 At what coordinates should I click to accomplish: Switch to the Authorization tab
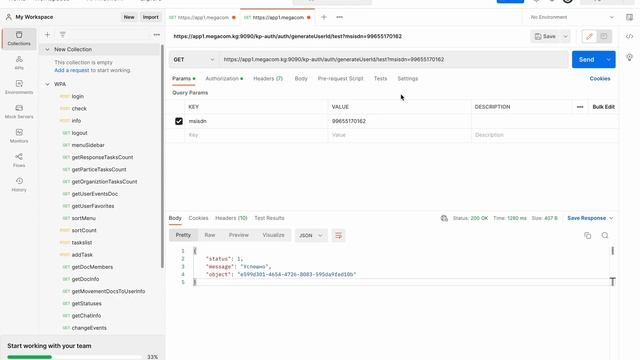click(224, 78)
